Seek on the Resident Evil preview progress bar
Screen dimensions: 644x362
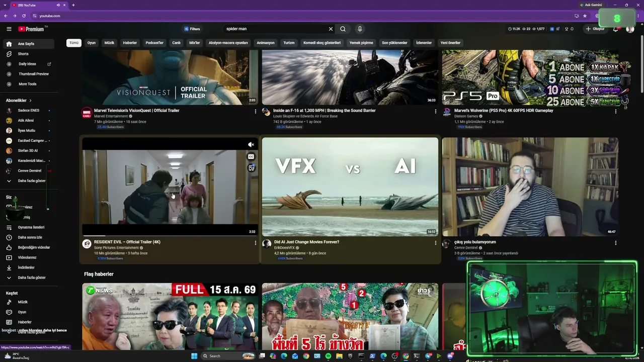tap(170, 235)
